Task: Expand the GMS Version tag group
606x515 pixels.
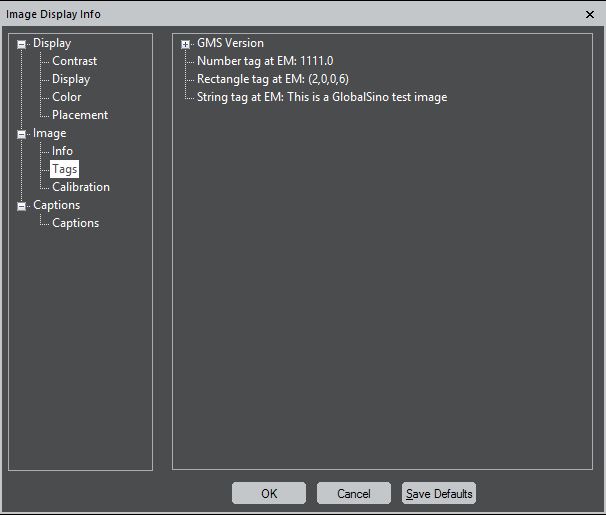Action: pos(186,44)
